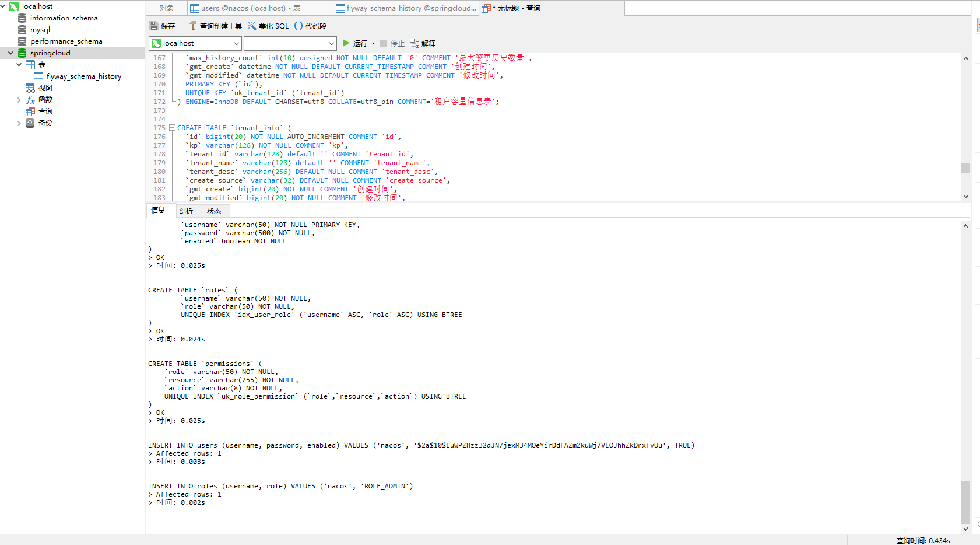The height and width of the screenshot is (545, 980).
Task: Click the message pane scrollbar thumb
Action: [965, 502]
